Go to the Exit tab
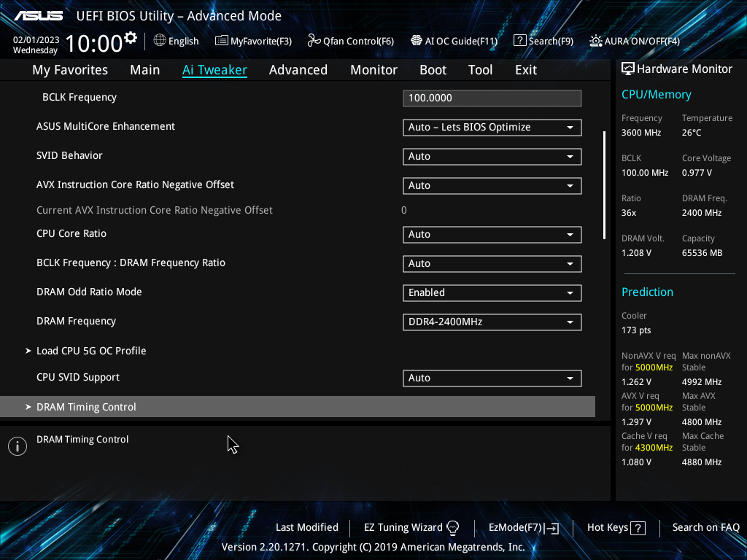 526,69
